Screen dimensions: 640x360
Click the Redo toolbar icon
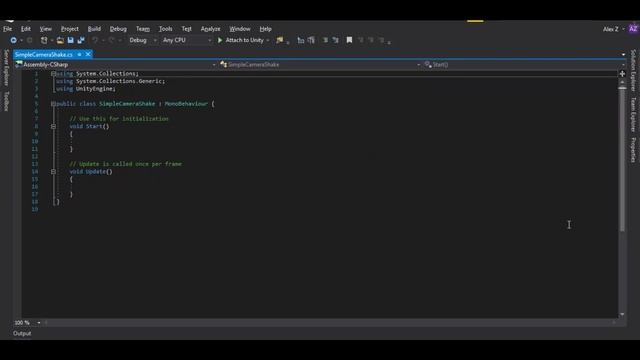(111, 40)
